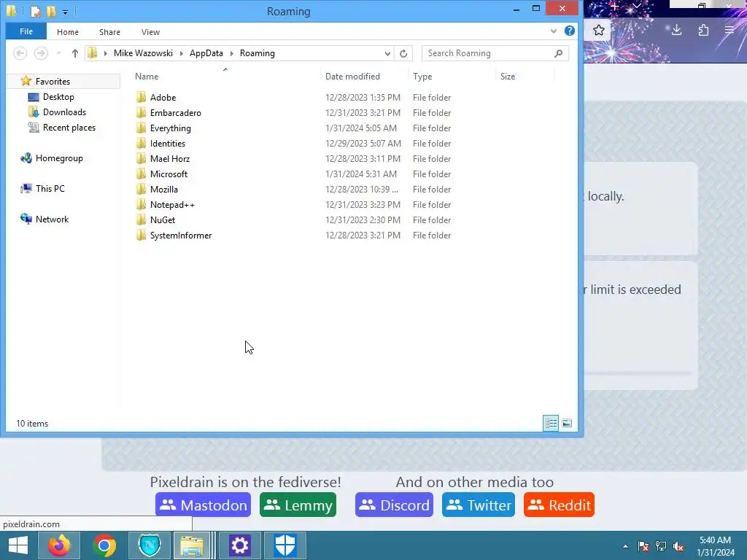
Task: Expand the ribbon chevron
Action: pos(553,31)
